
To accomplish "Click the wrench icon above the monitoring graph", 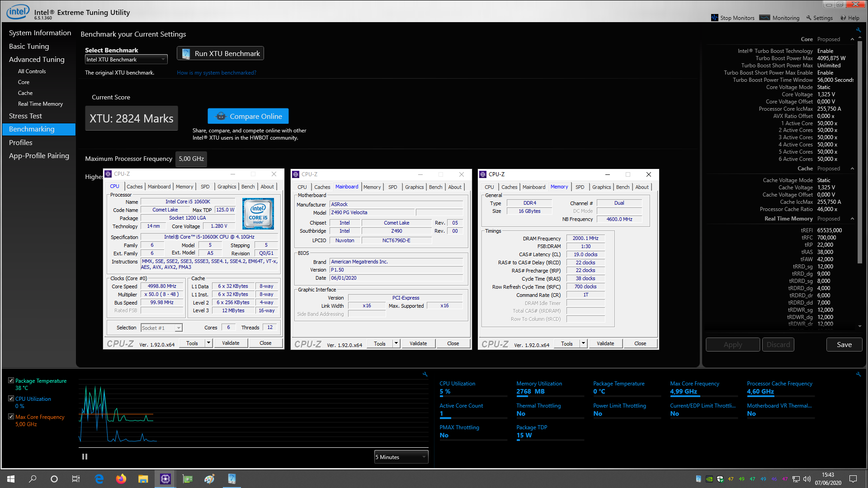I will tap(425, 374).
